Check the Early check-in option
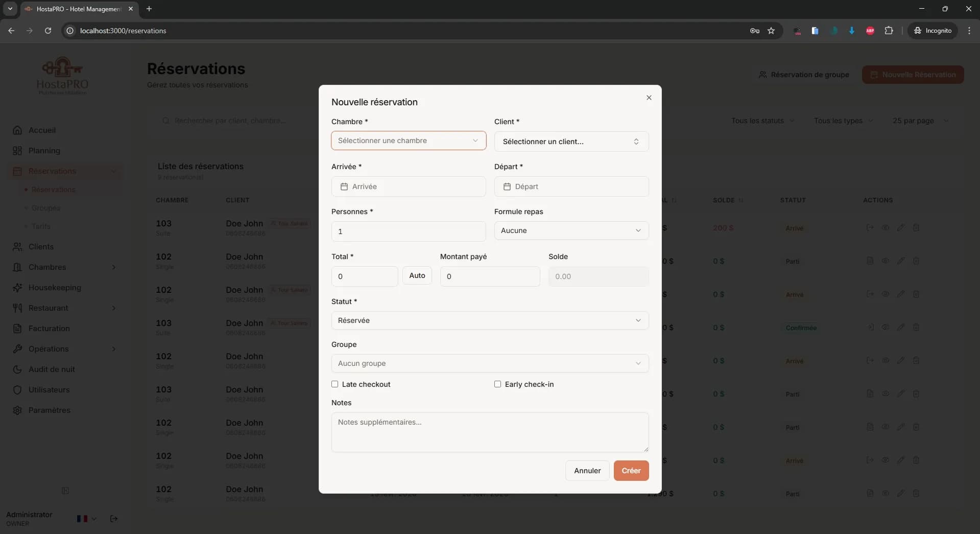The width and height of the screenshot is (980, 534). tap(497, 384)
